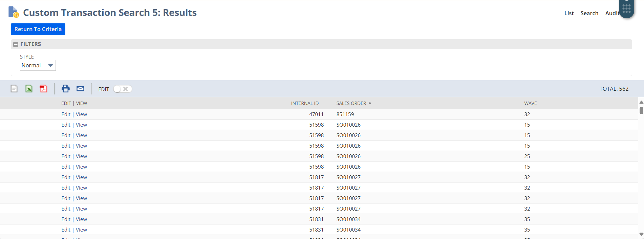The height and width of the screenshot is (239, 644).
Task: Export results as PDF icon
Action: 44,89
